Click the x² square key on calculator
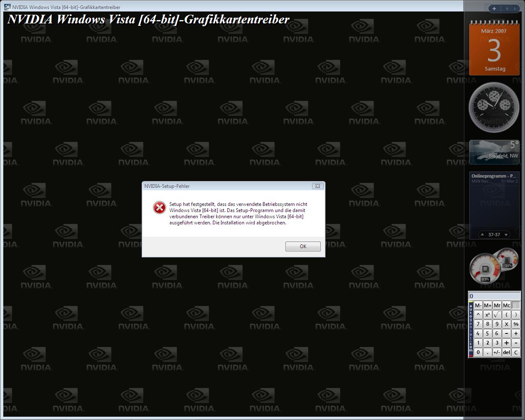 pos(488,315)
